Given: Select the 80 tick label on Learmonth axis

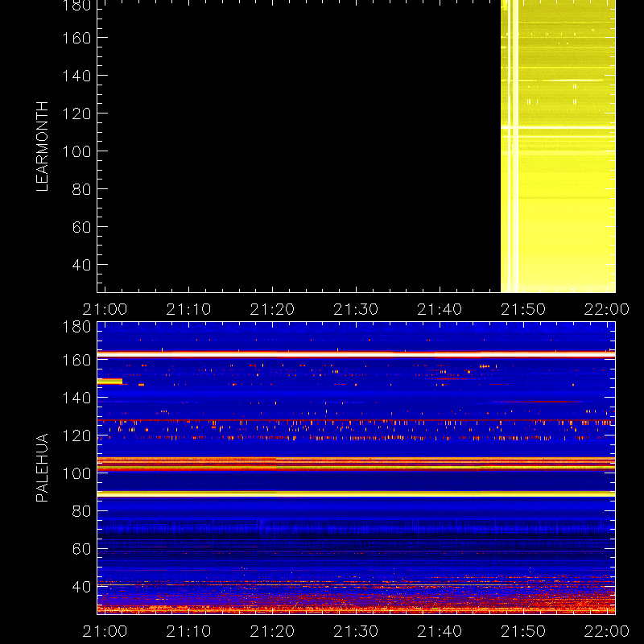Looking at the screenshot, I should click(81, 189).
